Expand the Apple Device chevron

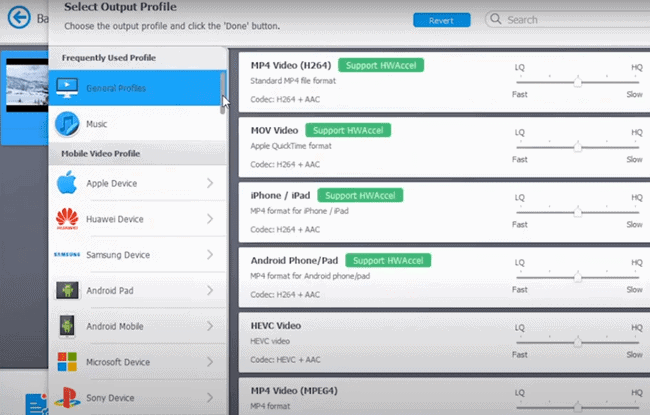click(210, 183)
